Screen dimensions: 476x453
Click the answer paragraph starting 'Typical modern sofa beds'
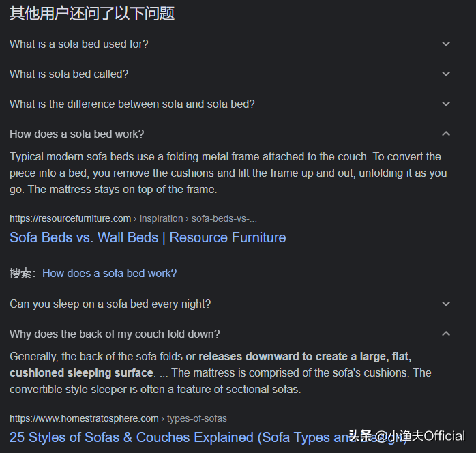click(228, 173)
